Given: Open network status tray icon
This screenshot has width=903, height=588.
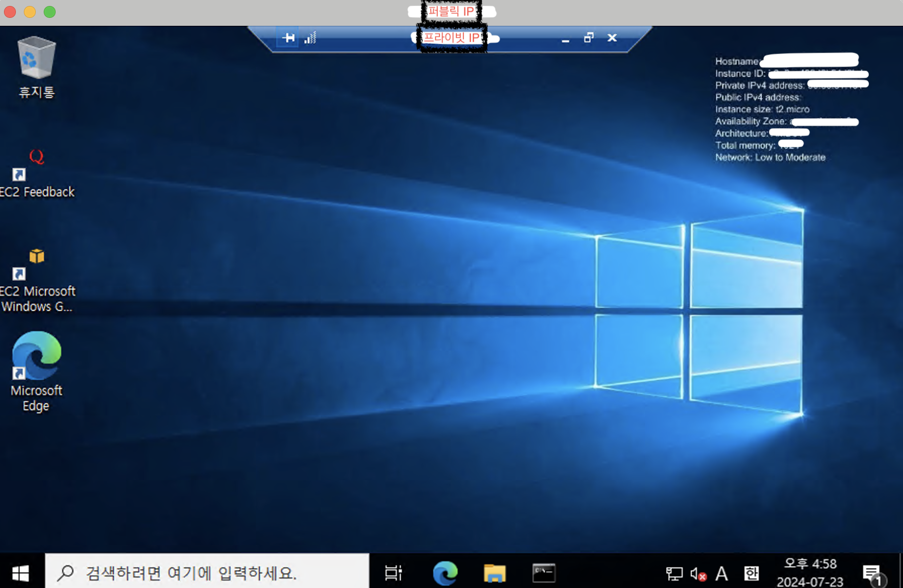Looking at the screenshot, I should 674,574.
